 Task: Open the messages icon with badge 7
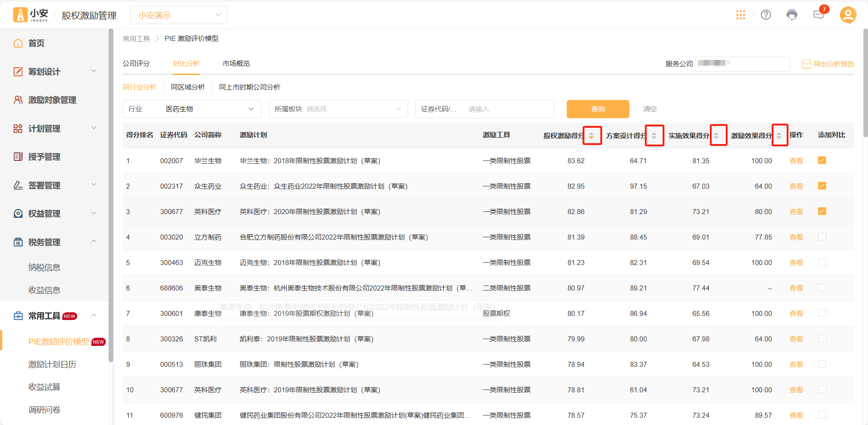coord(819,15)
